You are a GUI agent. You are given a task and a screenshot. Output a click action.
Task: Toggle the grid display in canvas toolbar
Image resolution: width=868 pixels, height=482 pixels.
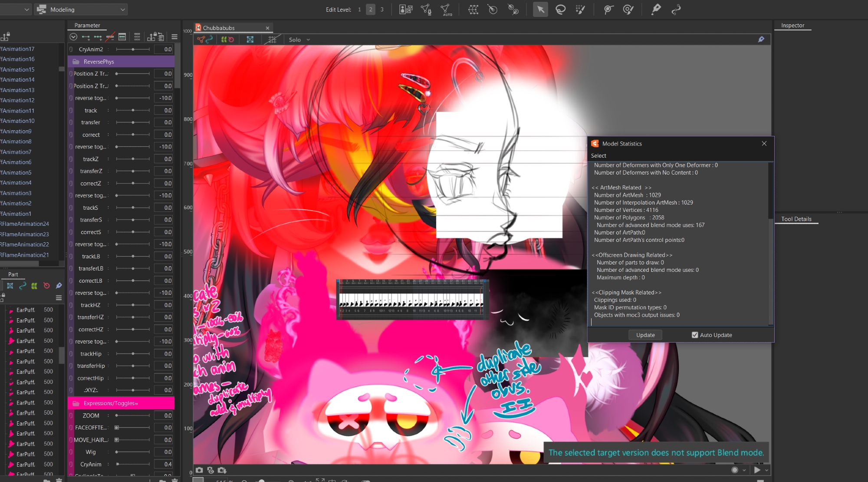point(272,40)
